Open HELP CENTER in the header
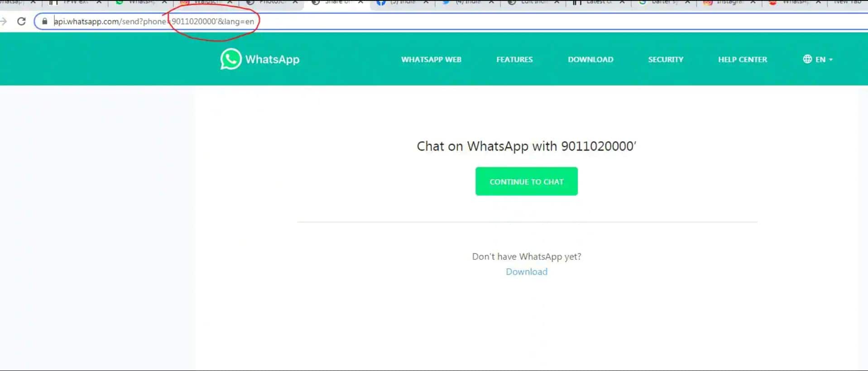Image resolution: width=868 pixels, height=371 pixels. (743, 59)
